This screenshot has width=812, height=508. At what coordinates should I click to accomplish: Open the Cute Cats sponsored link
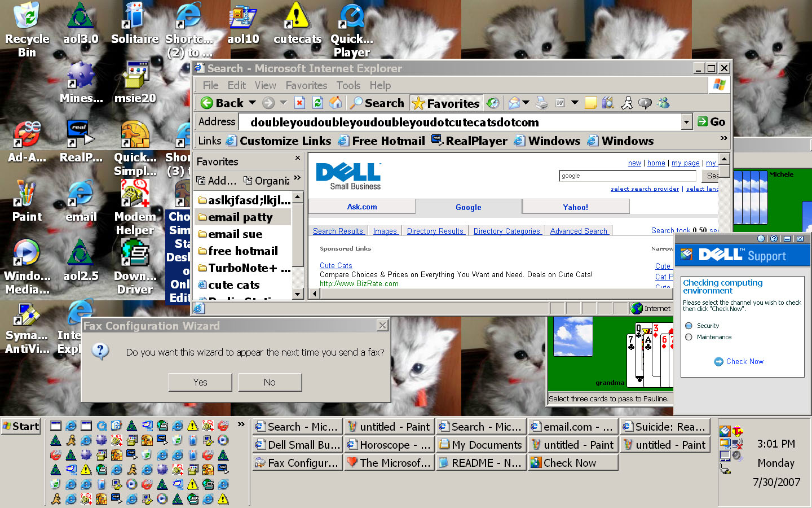pos(336,265)
